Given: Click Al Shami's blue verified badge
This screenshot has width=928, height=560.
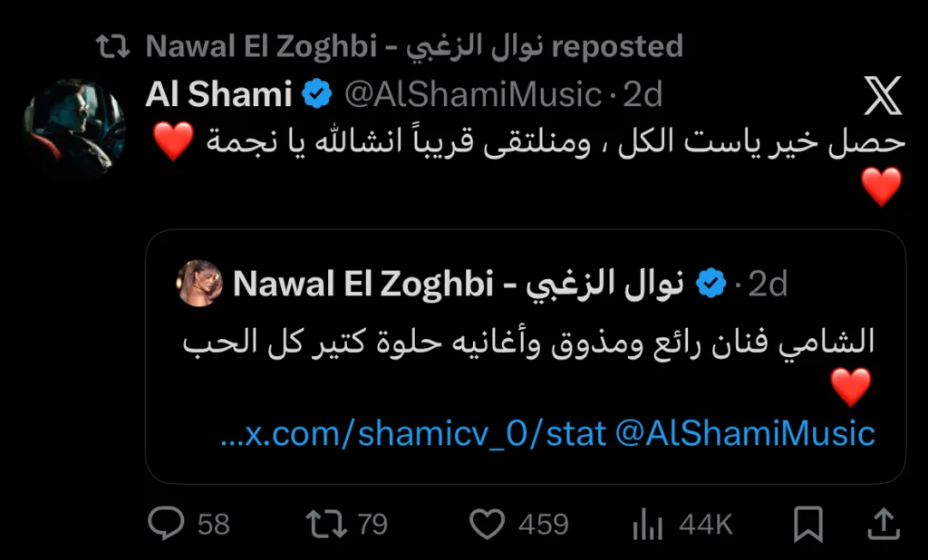Looking at the screenshot, I should tap(316, 94).
